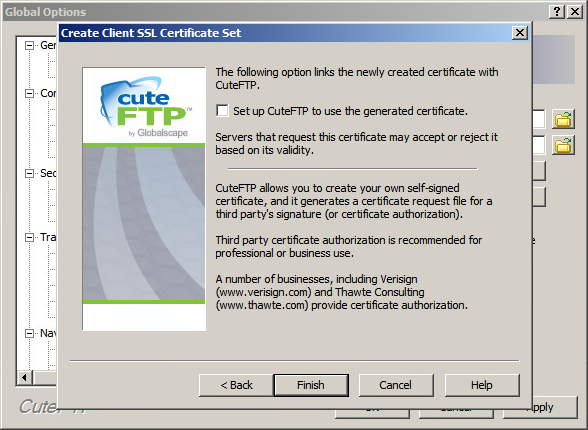Open Help for the certificate wizard
This screenshot has width=588, height=430.
pyautogui.click(x=482, y=385)
